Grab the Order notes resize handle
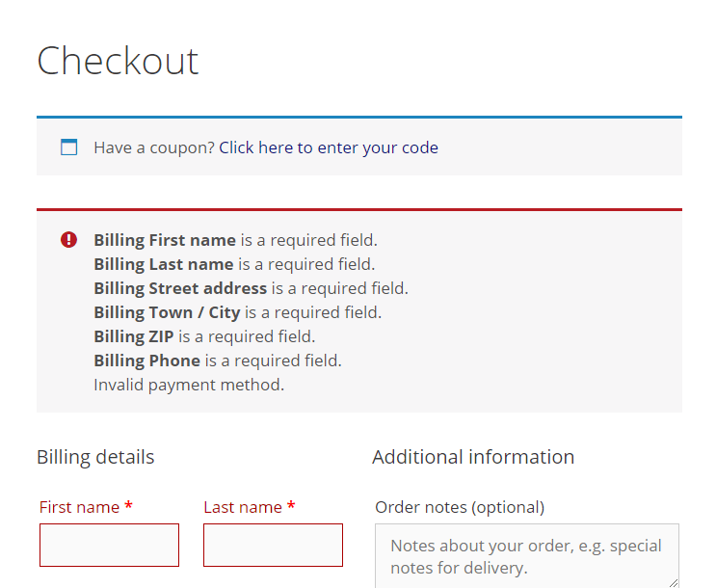716x588 pixels. (673, 580)
